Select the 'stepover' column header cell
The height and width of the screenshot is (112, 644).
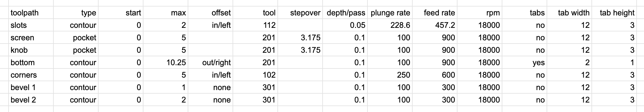(300, 13)
